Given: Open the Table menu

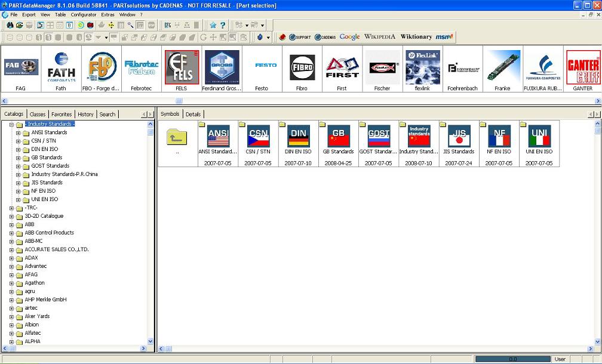Looking at the screenshot, I should pos(60,14).
